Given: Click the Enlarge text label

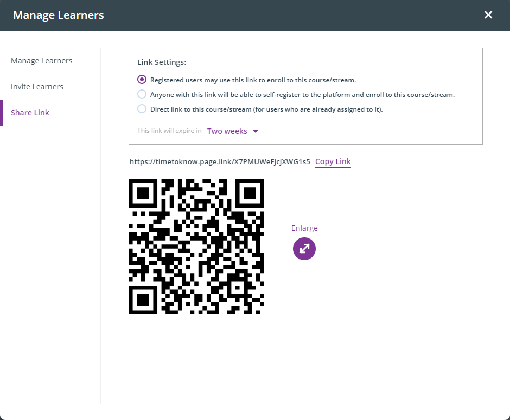Looking at the screenshot, I should tap(304, 228).
